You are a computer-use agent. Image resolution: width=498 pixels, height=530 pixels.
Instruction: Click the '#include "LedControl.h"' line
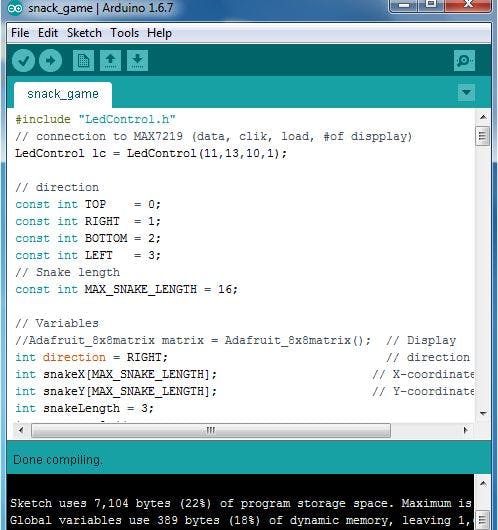click(x=95, y=119)
